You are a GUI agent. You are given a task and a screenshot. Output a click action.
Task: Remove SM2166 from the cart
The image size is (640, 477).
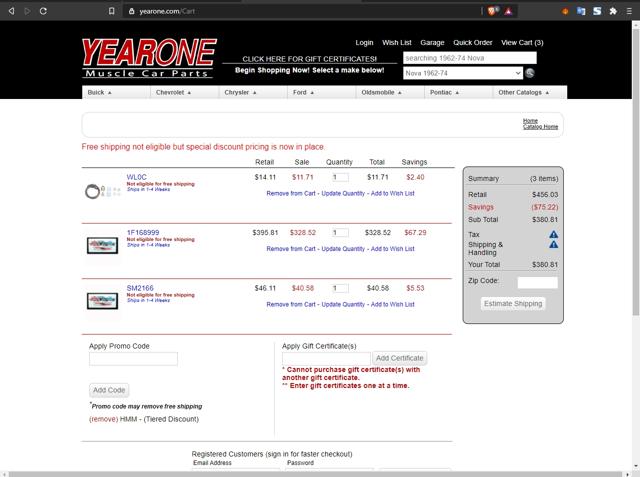pyautogui.click(x=291, y=304)
